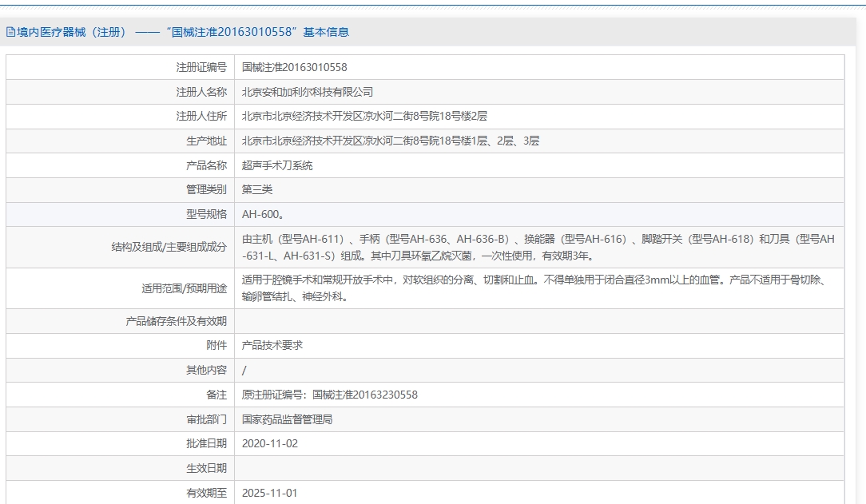Click the 审批部门 label
Viewport: 866px width, 504px height.
tap(207, 419)
